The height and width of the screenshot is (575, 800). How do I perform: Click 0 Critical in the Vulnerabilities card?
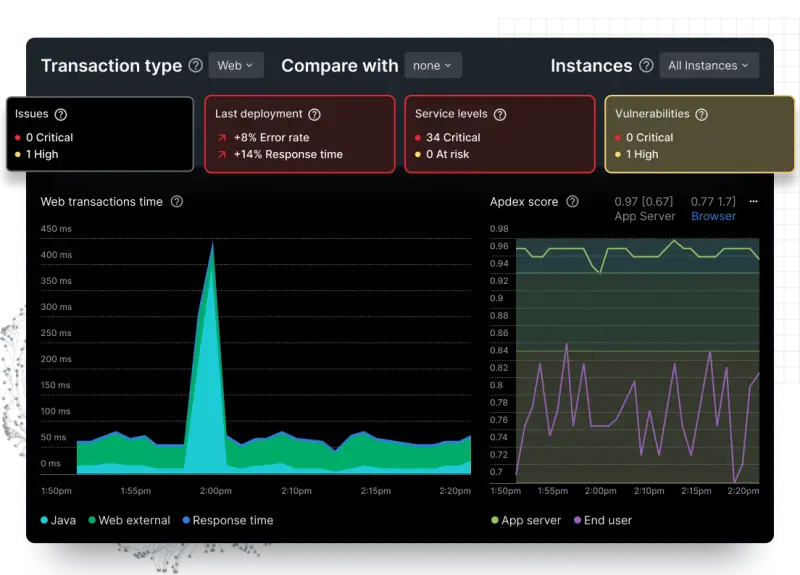[x=644, y=138]
